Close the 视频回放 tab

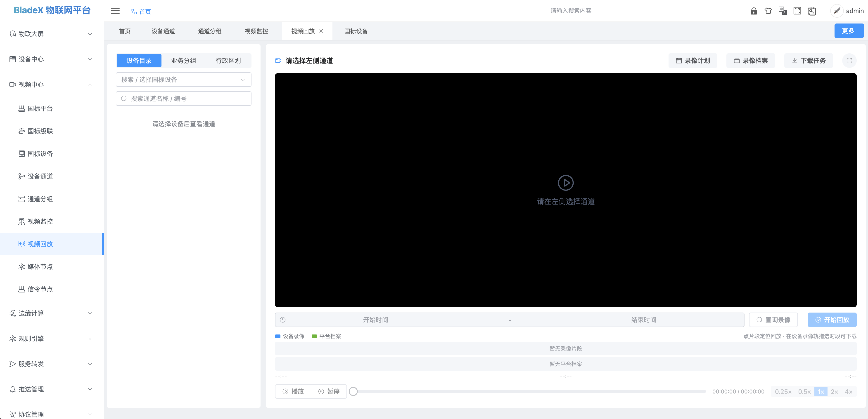[x=321, y=31]
